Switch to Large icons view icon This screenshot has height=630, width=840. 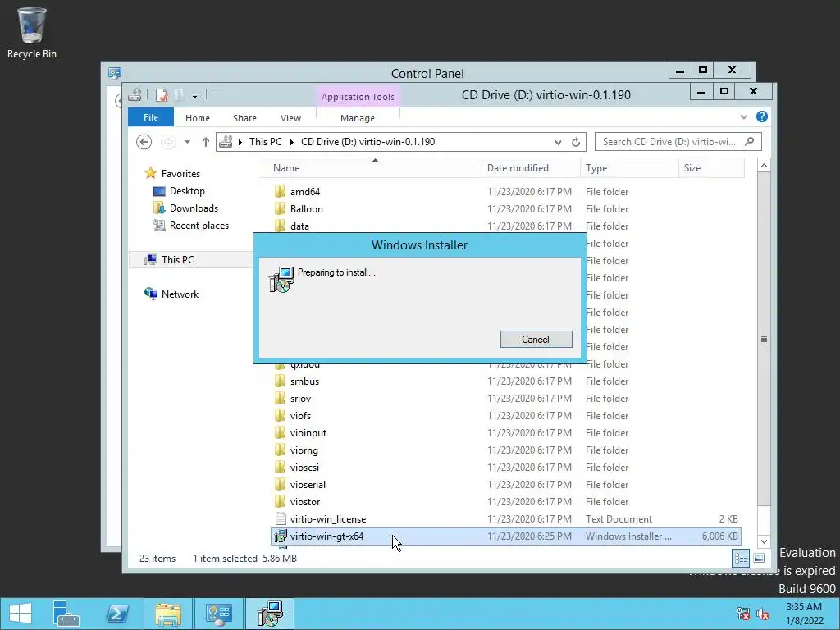tap(759, 558)
